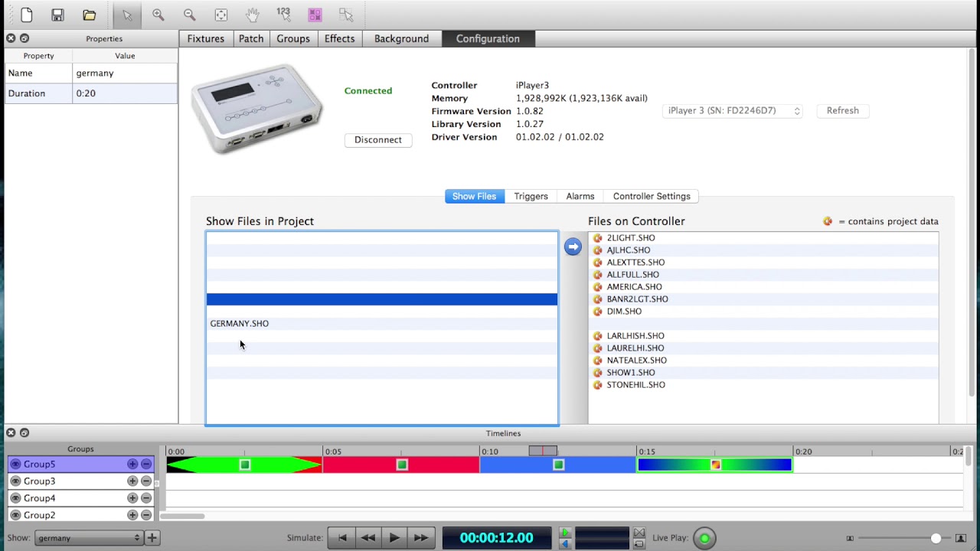Toggle the Live Play button

[x=704, y=538]
